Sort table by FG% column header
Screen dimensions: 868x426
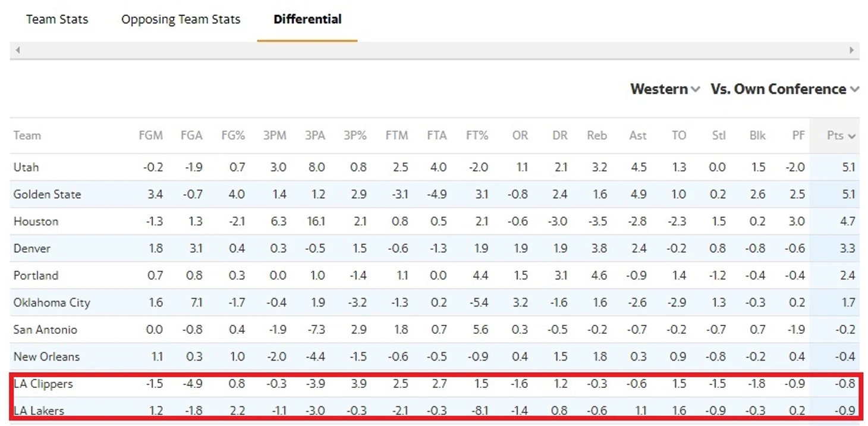(233, 136)
